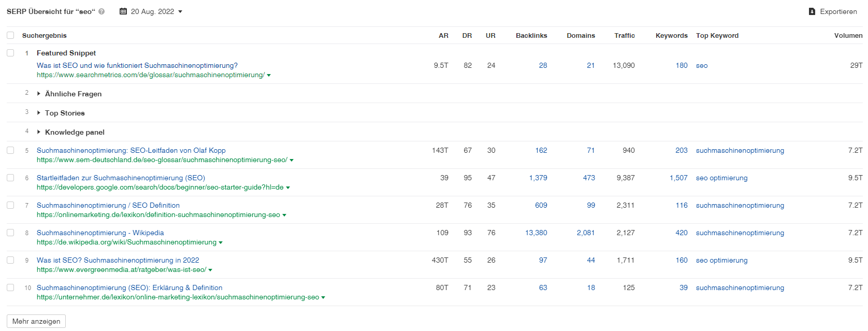868x331 pixels.
Task: Check the box for the Featured Snippet row
Action: coord(10,53)
